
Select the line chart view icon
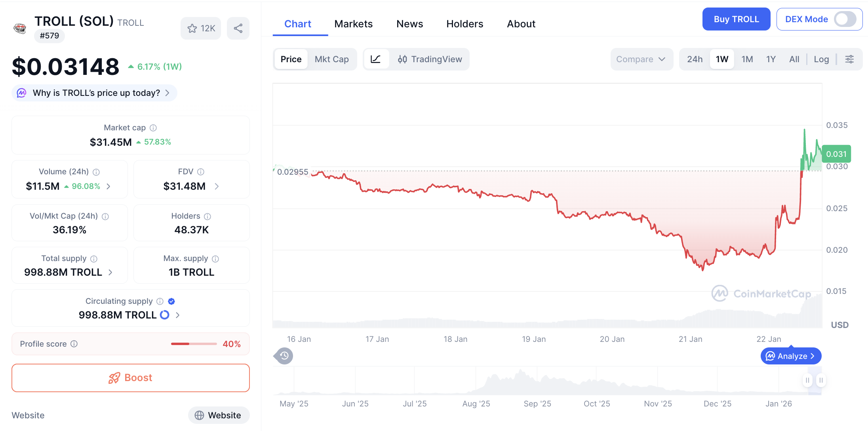(x=375, y=59)
